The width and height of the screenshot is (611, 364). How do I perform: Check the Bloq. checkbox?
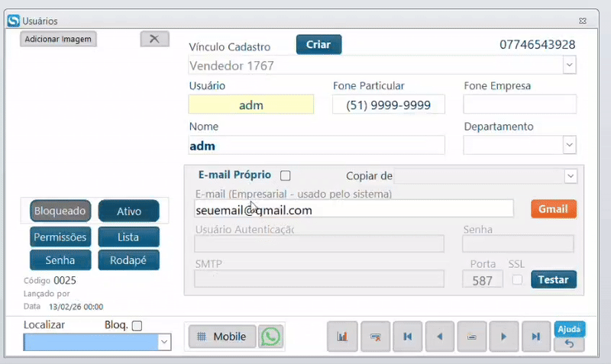pyautogui.click(x=137, y=325)
